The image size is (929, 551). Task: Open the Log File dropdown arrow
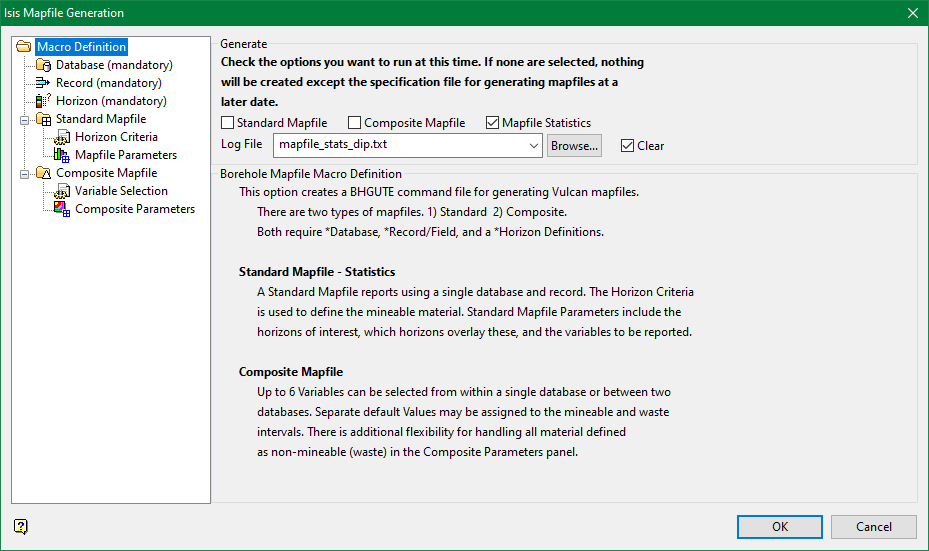coord(533,146)
